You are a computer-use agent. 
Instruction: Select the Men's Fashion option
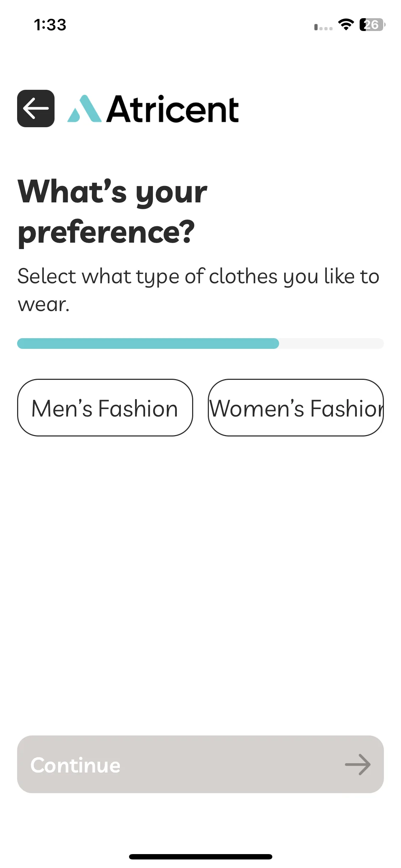tap(105, 408)
